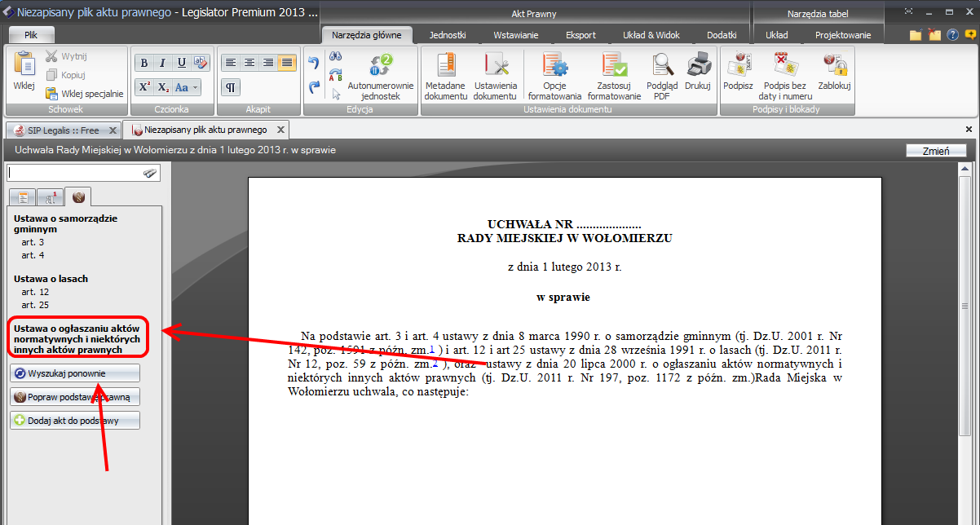Open second side panel tab with red 1

(50, 196)
